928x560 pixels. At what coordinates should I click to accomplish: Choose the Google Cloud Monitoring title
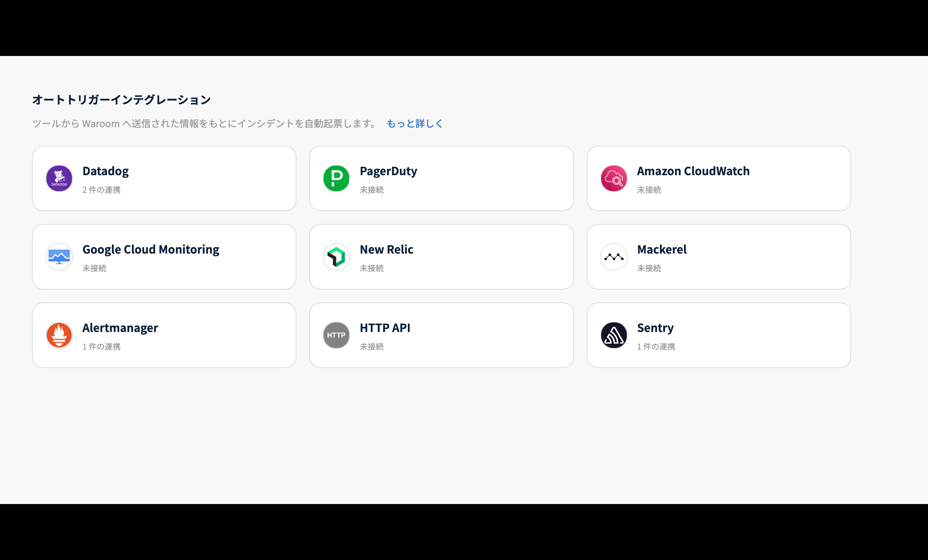pyautogui.click(x=151, y=250)
